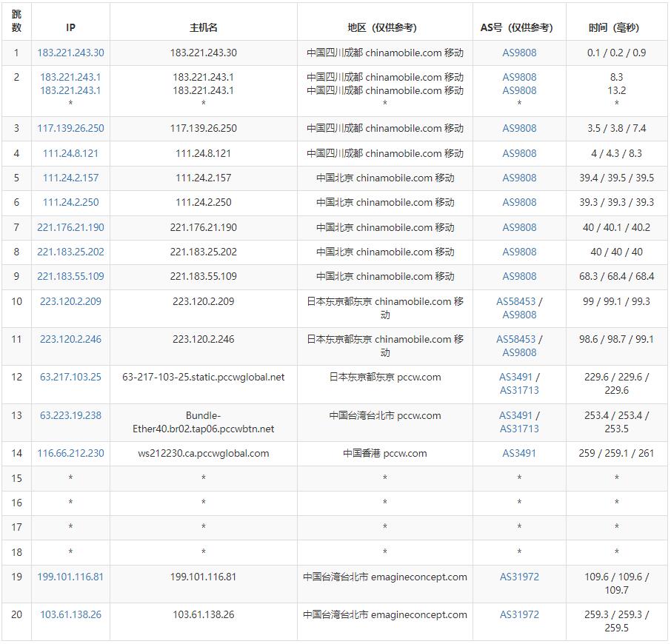Open IP link 111.24.2.250

[x=70, y=202]
